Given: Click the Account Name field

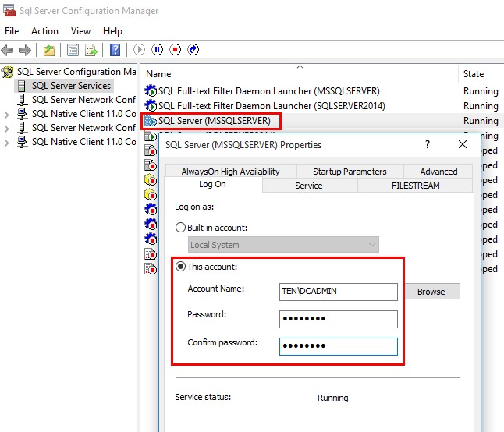Looking at the screenshot, I should 338,292.
